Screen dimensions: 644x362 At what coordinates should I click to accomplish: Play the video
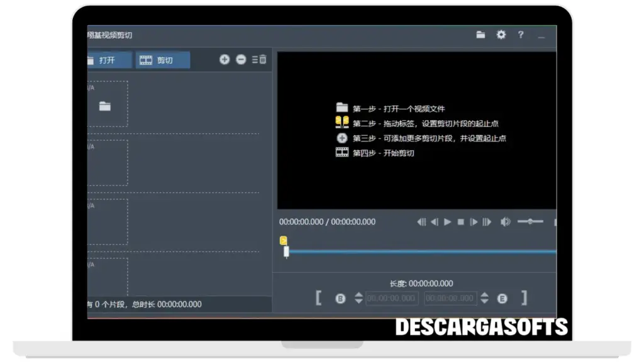point(447,222)
